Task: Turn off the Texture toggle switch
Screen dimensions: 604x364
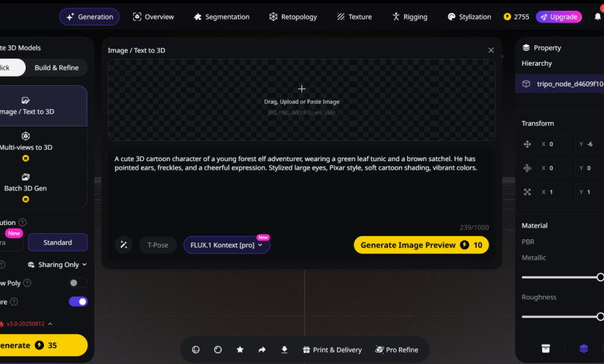Action: point(78,301)
